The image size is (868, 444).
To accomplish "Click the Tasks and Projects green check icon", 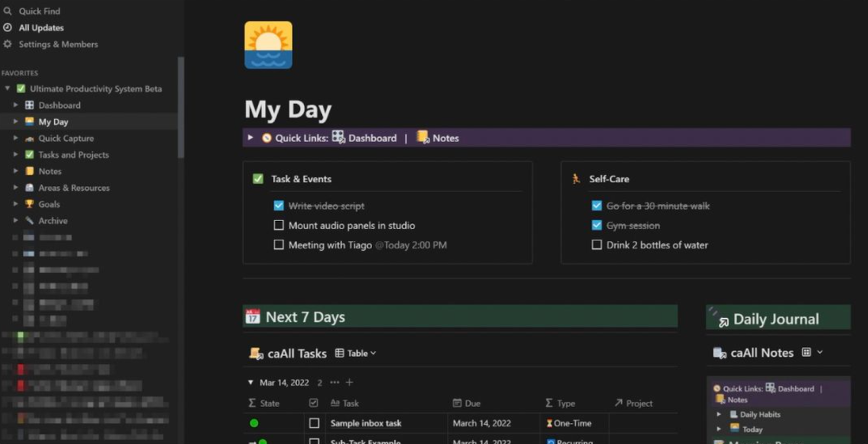I will 30,155.
